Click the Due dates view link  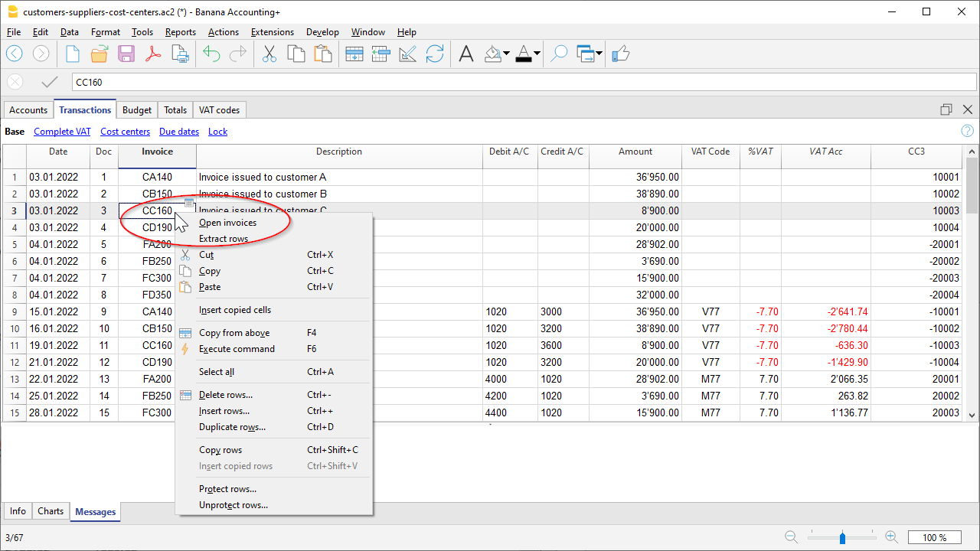coord(178,132)
